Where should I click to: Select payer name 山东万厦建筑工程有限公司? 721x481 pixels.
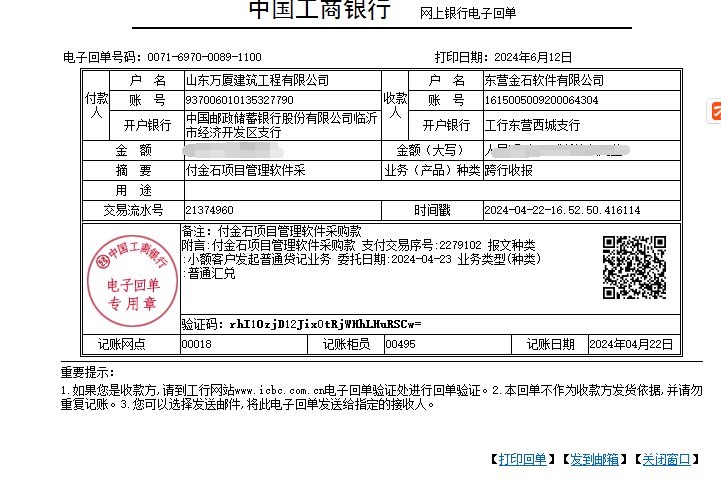click(x=258, y=80)
